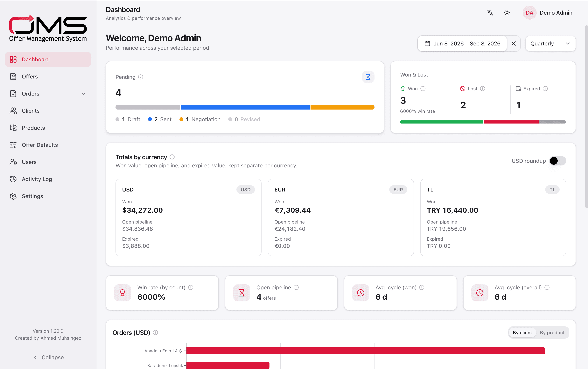The width and height of the screenshot is (588, 369).
Task: Click the '0 Revised' legend entry
Action: pyautogui.click(x=244, y=119)
